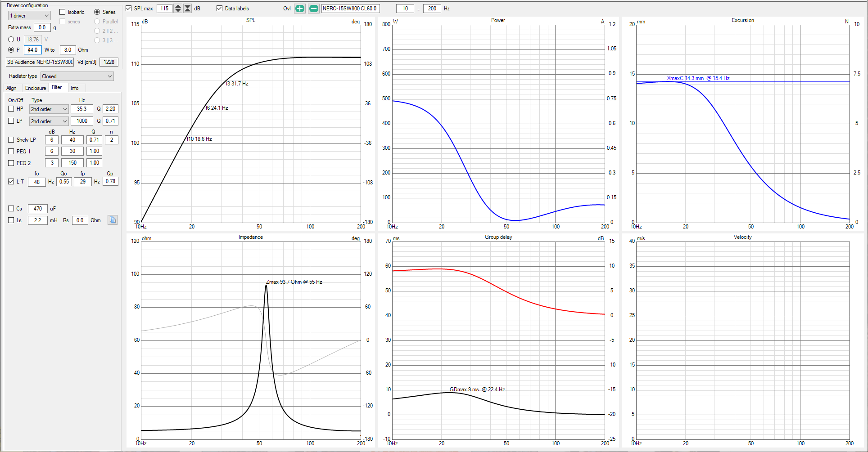
Task: Click the 'XmaxC 14.3 mm @ 15.4 Hz' label
Action: coord(698,78)
